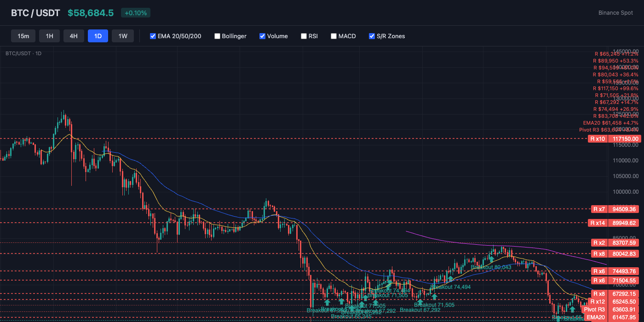Enable the Bollinger bands checkbox

point(217,36)
